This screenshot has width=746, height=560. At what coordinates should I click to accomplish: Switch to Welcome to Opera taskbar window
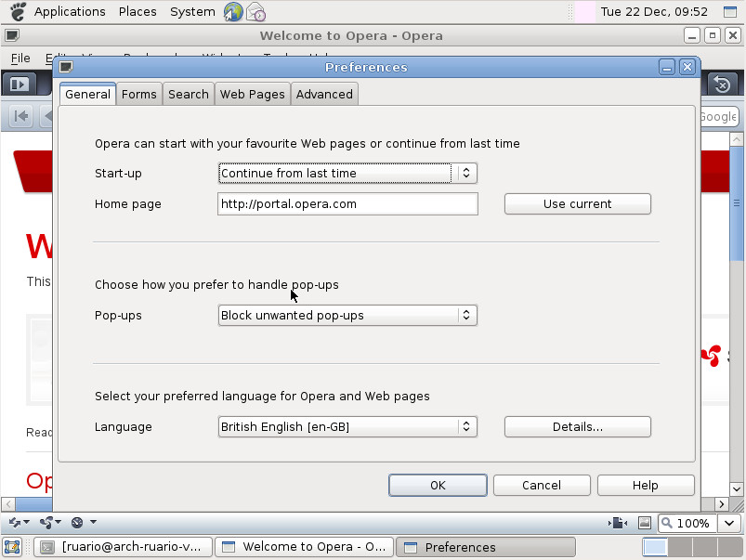305,547
